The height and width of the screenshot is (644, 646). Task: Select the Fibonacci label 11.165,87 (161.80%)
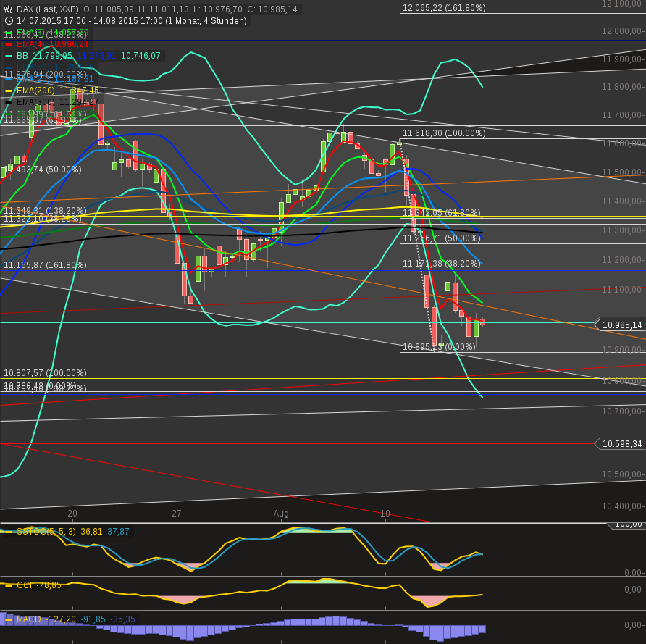(x=45, y=265)
